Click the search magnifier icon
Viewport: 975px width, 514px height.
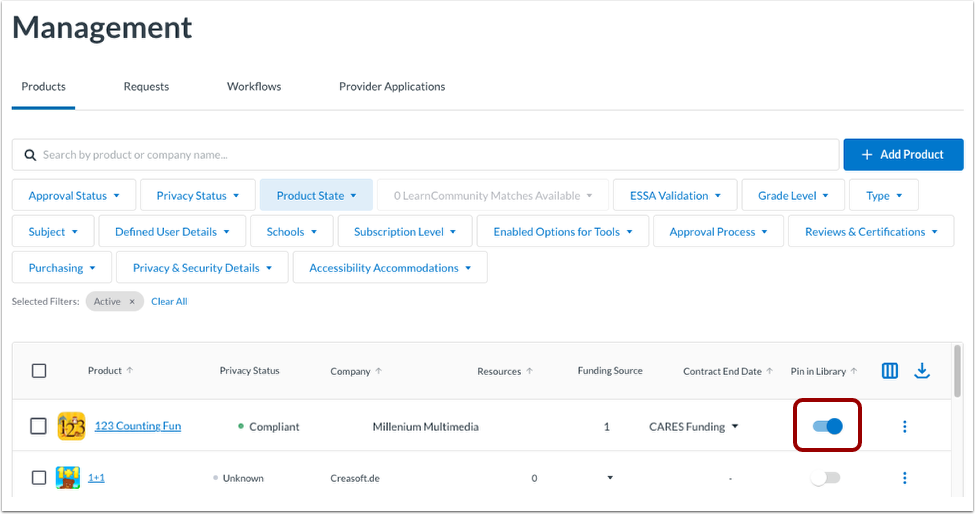[x=30, y=155]
